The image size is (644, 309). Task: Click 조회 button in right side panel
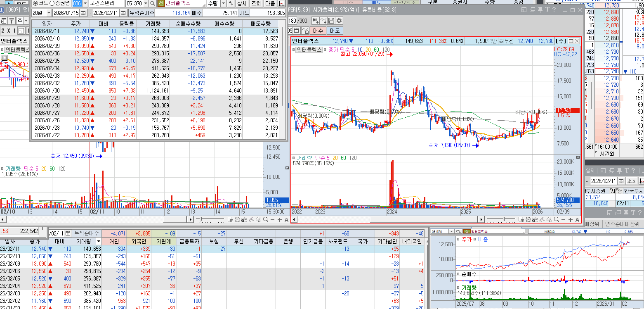[x=632, y=181]
